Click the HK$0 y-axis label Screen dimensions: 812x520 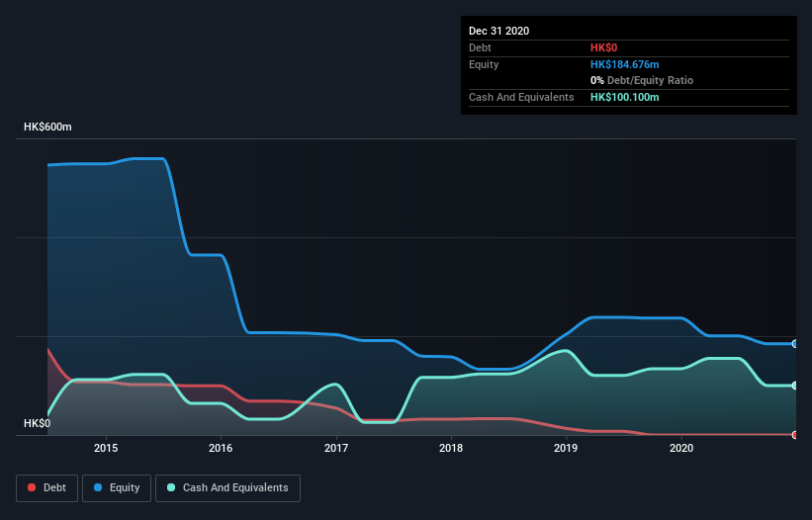coord(38,423)
